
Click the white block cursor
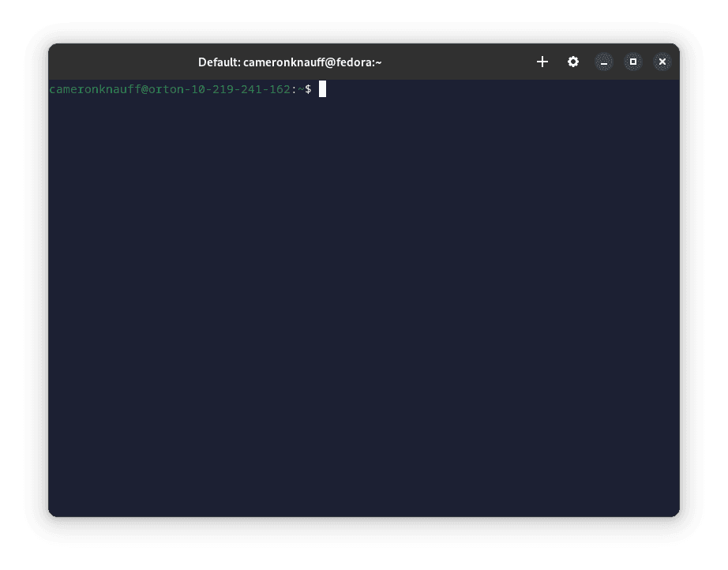coord(322,89)
